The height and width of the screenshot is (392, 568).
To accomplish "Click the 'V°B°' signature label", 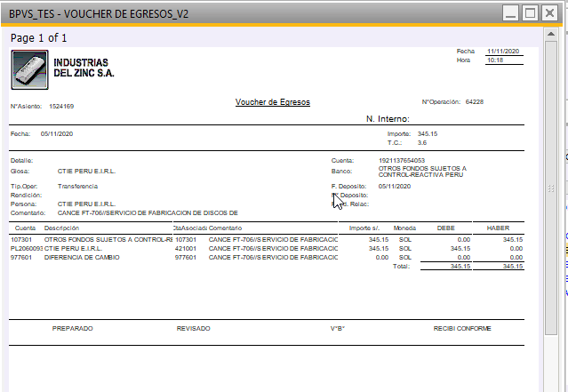I will coord(337,329).
